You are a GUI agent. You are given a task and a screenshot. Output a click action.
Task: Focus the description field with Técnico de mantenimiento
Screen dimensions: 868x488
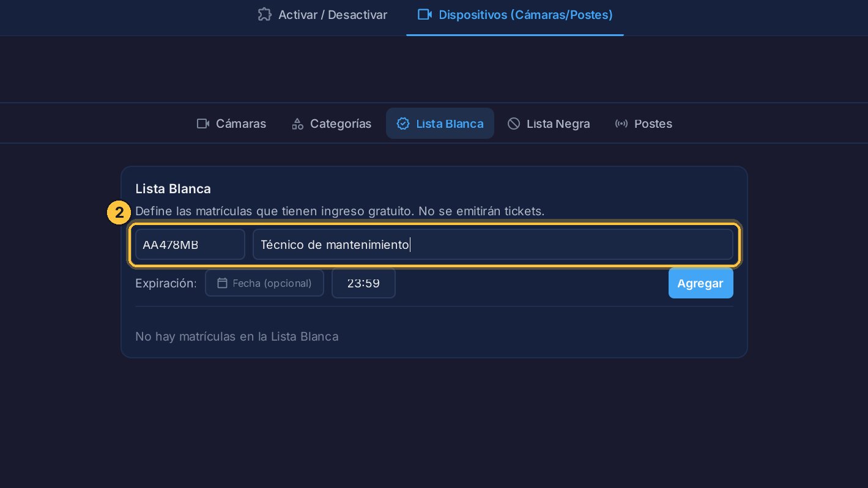click(493, 245)
